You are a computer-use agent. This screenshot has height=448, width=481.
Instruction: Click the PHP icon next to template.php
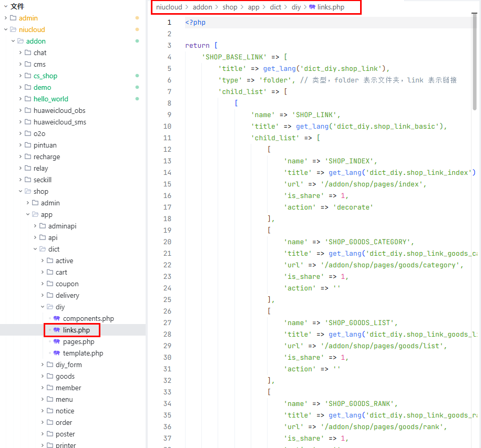pos(56,353)
